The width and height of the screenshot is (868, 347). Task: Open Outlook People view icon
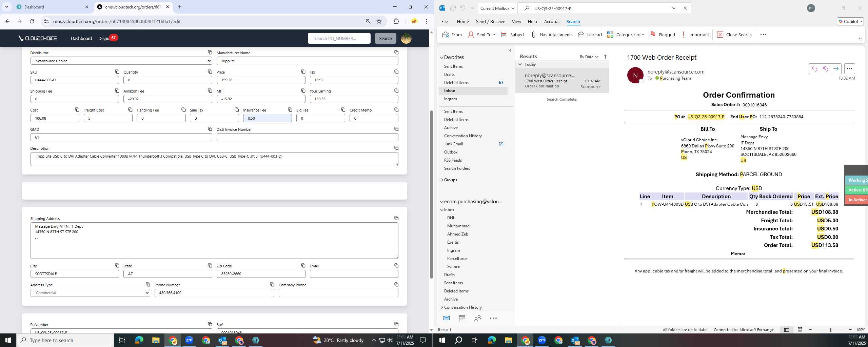477,318
